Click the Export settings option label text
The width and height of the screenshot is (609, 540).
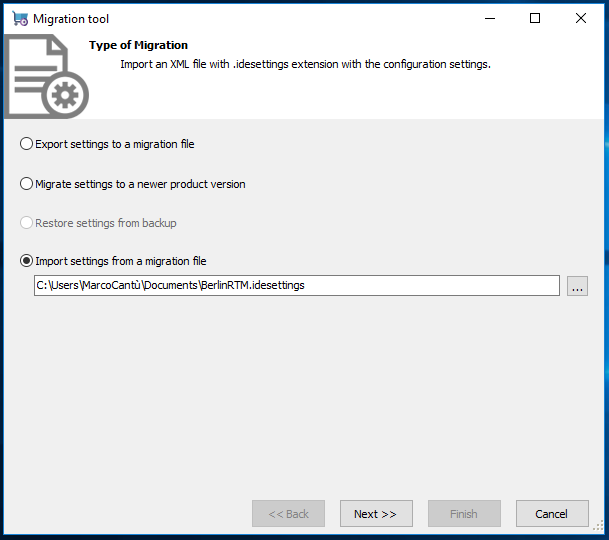click(115, 144)
